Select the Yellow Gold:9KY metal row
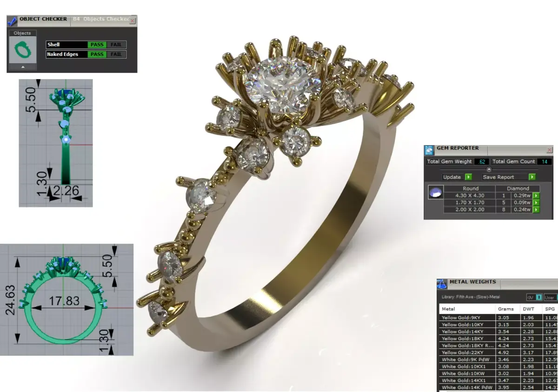This screenshot has width=558, height=392. 498,318
